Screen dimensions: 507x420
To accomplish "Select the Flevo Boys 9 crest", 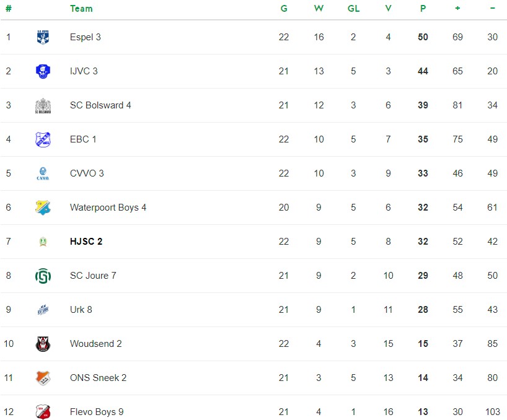I will pos(43,412).
